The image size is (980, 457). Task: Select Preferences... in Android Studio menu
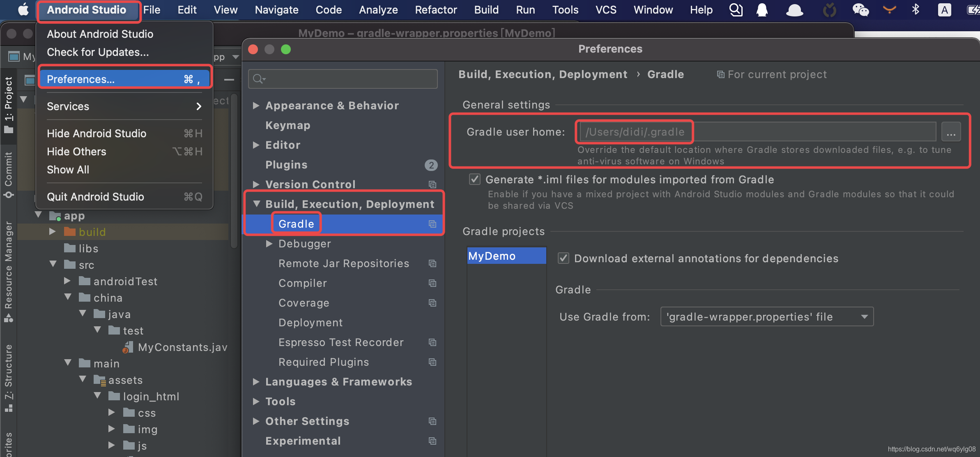click(x=125, y=79)
